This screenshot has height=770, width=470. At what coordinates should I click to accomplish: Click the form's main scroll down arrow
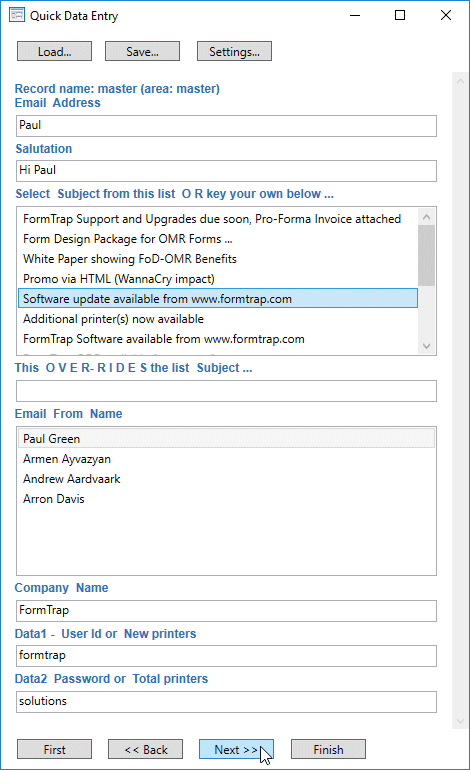[x=460, y=721]
